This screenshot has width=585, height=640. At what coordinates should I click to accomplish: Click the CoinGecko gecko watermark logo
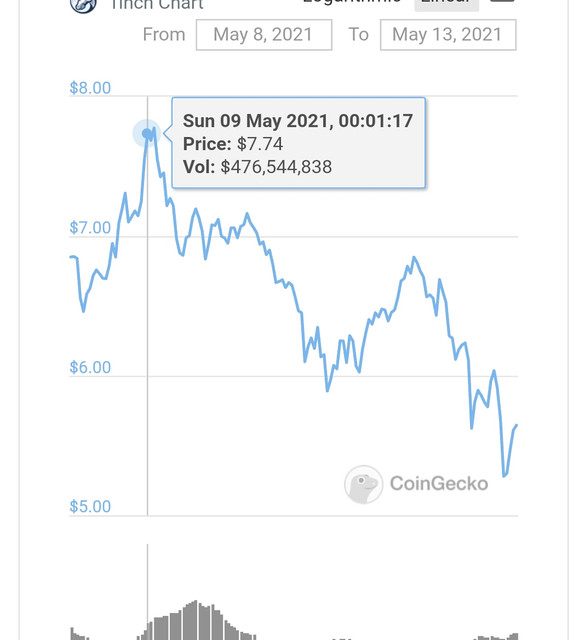[x=363, y=484]
